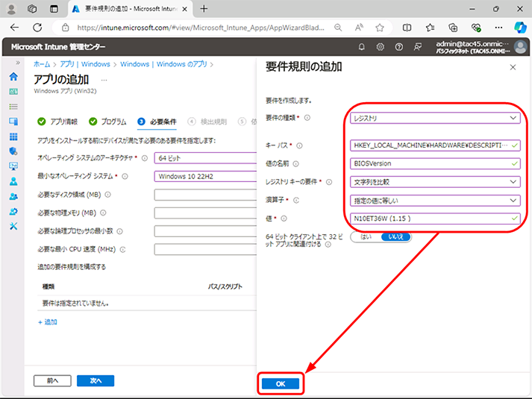532x399 pixels.
Task: Click the 次へ button
Action: point(96,380)
